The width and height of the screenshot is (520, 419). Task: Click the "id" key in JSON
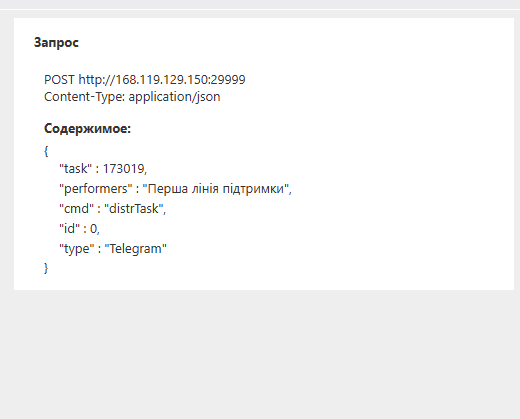pyautogui.click(x=69, y=229)
